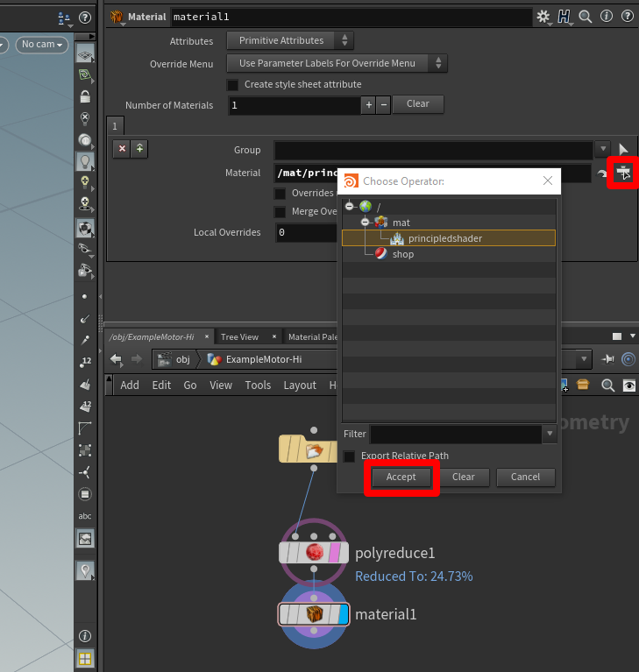
Task: Click the Filter input field
Action: (456, 434)
